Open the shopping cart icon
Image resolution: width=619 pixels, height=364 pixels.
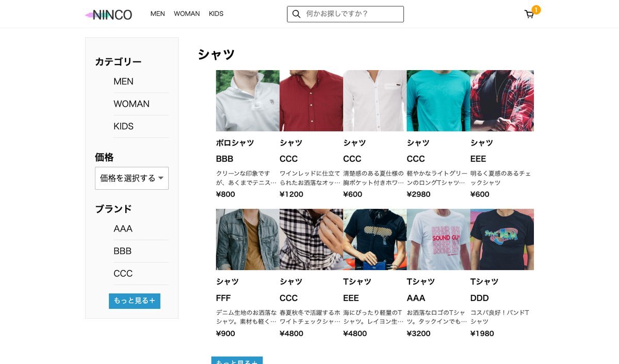[x=529, y=14]
